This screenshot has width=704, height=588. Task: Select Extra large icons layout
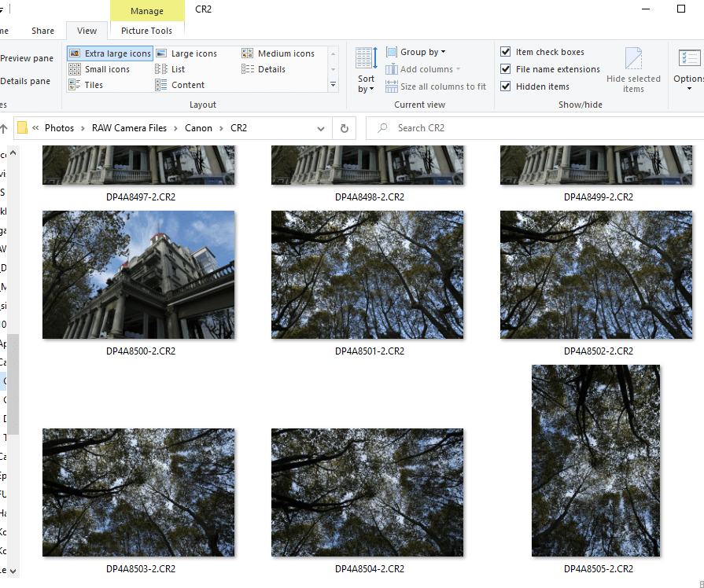coord(109,53)
